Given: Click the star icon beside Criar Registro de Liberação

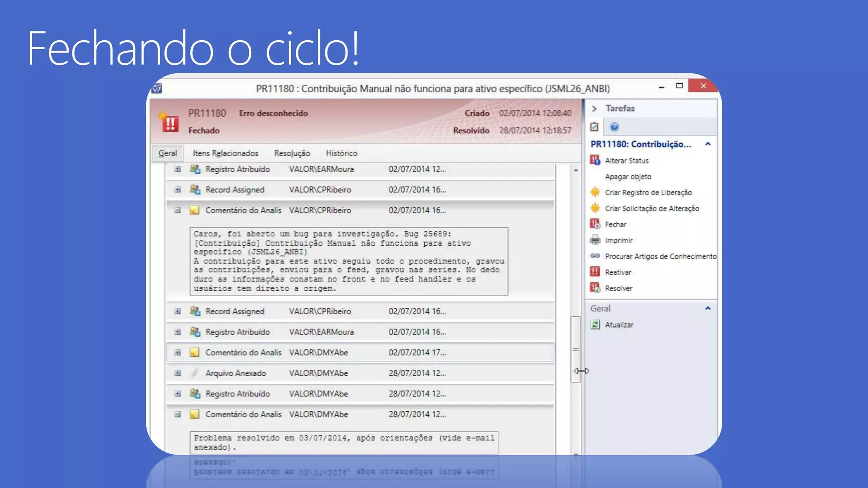Looking at the screenshot, I should pyautogui.click(x=595, y=192).
